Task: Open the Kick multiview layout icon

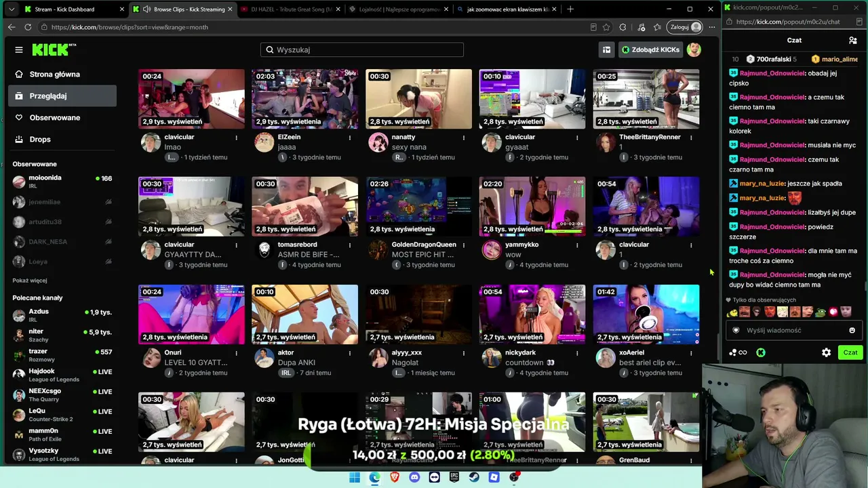Action: (x=606, y=49)
